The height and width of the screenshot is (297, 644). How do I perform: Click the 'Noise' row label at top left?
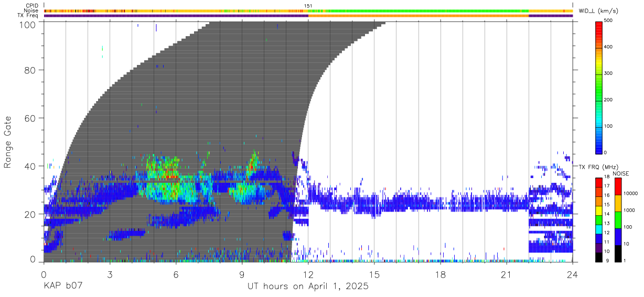pyautogui.click(x=32, y=10)
